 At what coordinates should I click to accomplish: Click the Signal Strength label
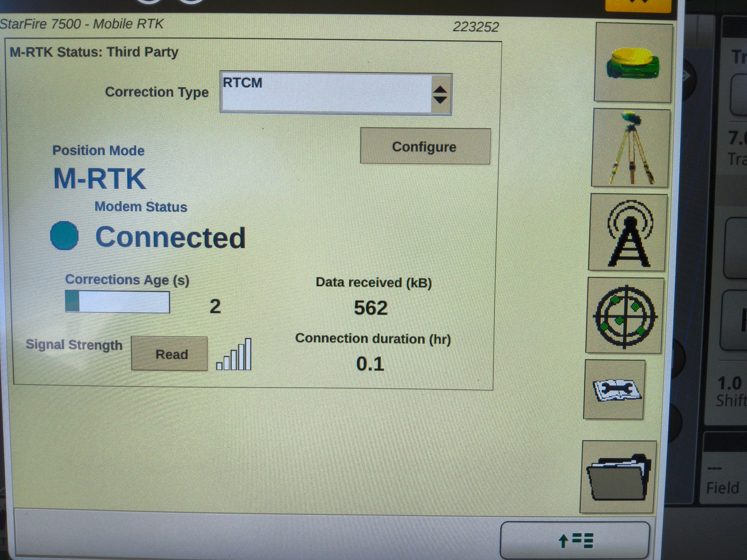(74, 344)
